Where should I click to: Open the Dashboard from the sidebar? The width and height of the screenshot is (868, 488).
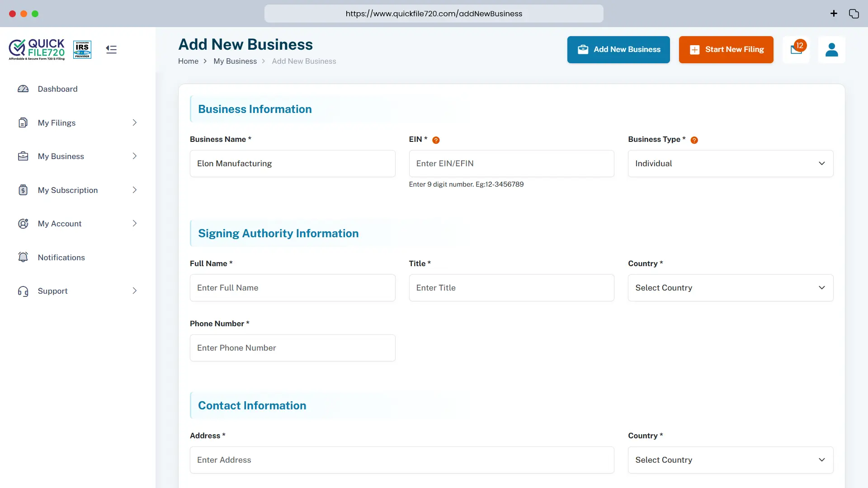57,89
